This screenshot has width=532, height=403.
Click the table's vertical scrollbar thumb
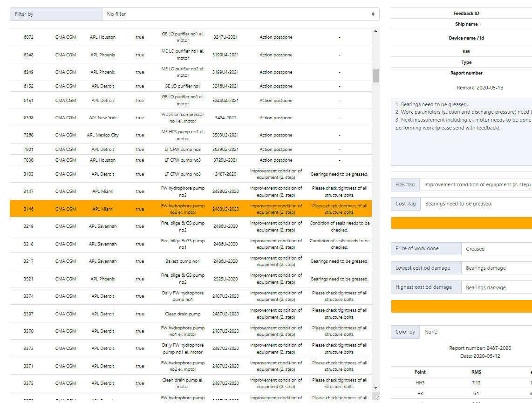coord(375,75)
